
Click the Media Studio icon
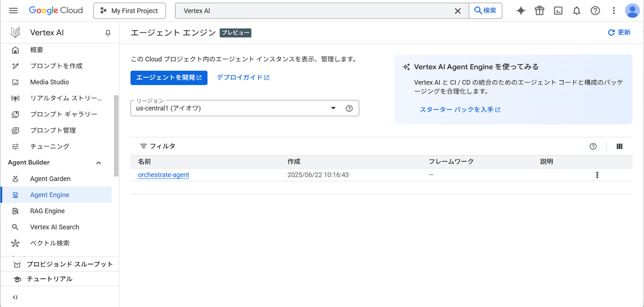click(15, 82)
